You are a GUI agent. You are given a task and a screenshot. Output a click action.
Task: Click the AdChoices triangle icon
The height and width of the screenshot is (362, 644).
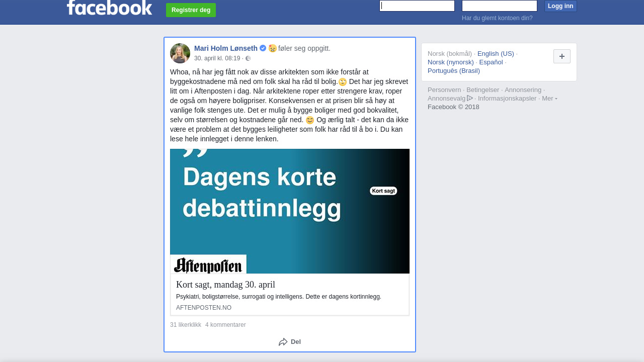tap(470, 98)
